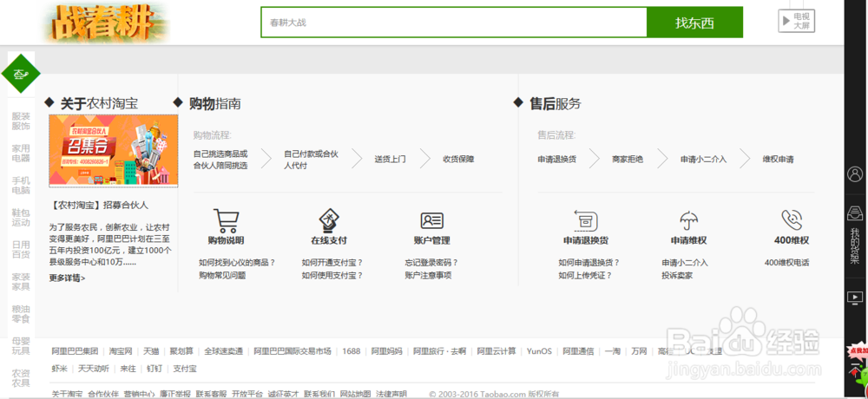Open 【农村淘宝】招募合伙人 title link

(x=99, y=206)
